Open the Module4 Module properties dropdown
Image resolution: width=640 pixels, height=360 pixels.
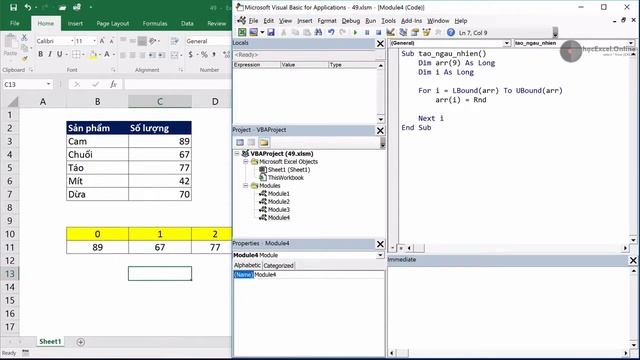pos(380,255)
